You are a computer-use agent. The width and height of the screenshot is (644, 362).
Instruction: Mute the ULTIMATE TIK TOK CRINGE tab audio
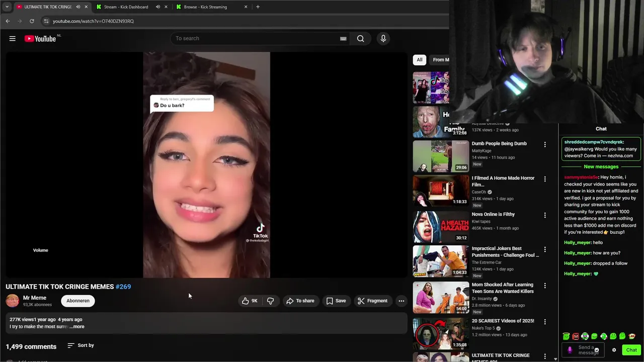pos(78,7)
